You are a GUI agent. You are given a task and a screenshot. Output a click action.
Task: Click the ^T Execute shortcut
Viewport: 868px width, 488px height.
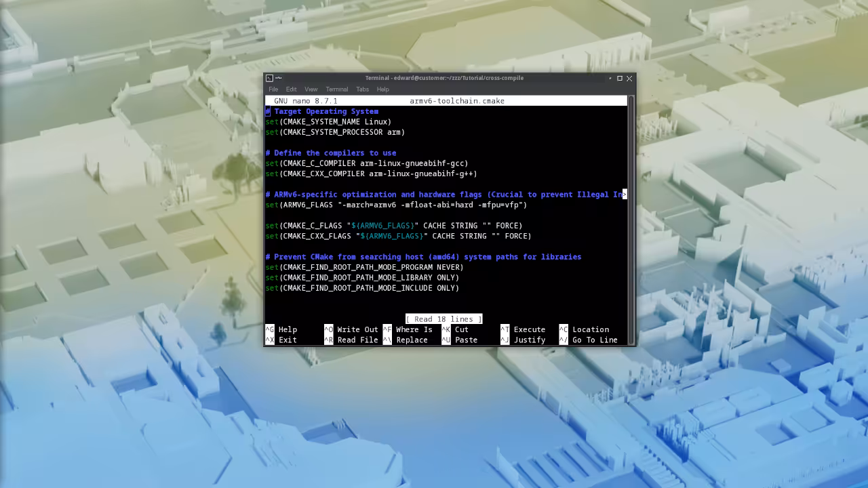pos(523,329)
